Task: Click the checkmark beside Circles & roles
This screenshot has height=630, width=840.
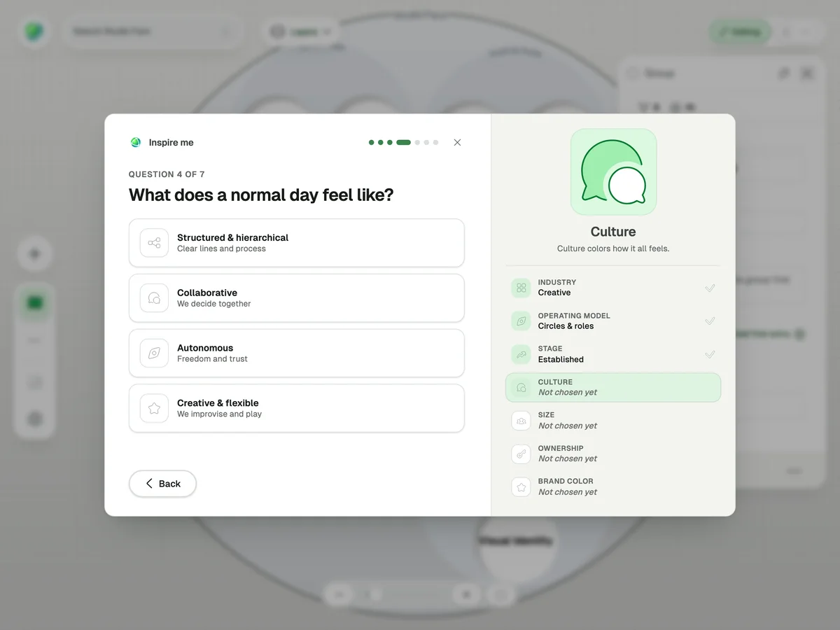Action: (710, 321)
